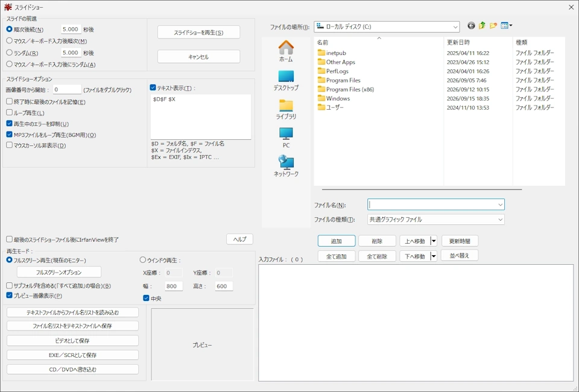
Task: Click ファイル名リストをテキストファイルへ保存 button
Action: pos(73,326)
